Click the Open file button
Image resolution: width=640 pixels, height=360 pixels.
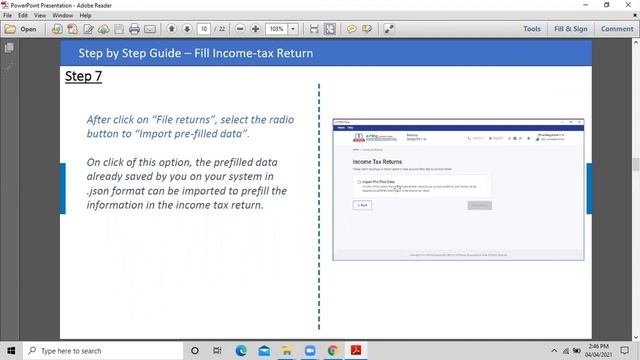(20, 29)
